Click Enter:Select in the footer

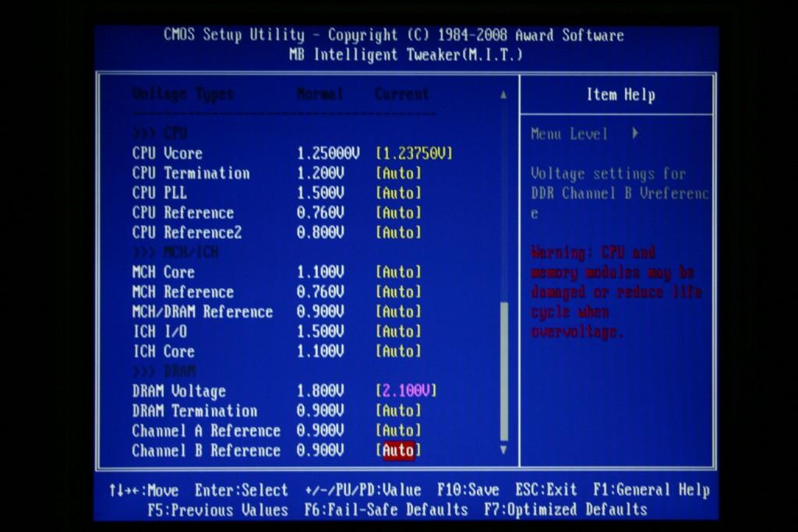242,490
